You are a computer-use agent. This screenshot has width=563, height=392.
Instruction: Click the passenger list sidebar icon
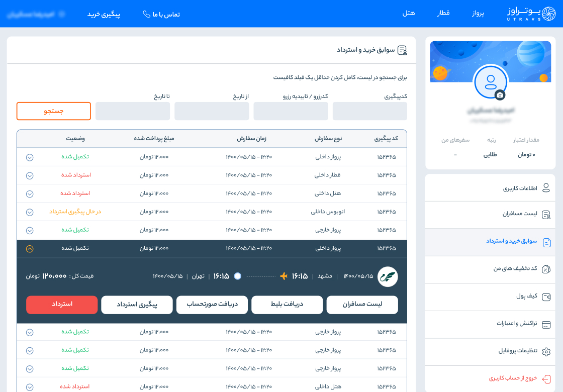546,215
